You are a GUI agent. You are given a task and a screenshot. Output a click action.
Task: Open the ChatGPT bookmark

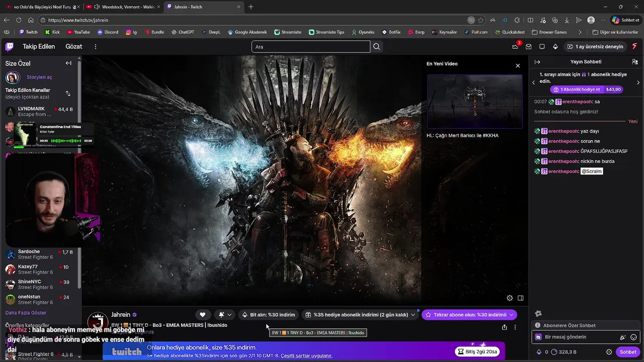point(182,32)
